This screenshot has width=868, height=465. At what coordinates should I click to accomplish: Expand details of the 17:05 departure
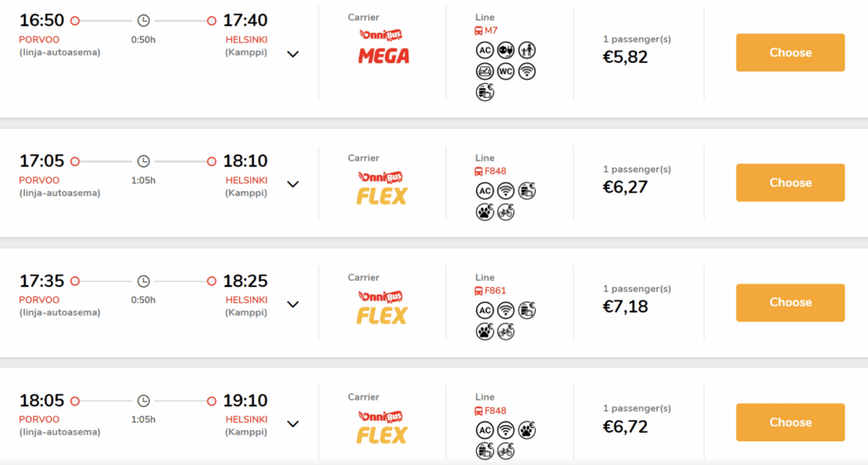[x=292, y=184]
